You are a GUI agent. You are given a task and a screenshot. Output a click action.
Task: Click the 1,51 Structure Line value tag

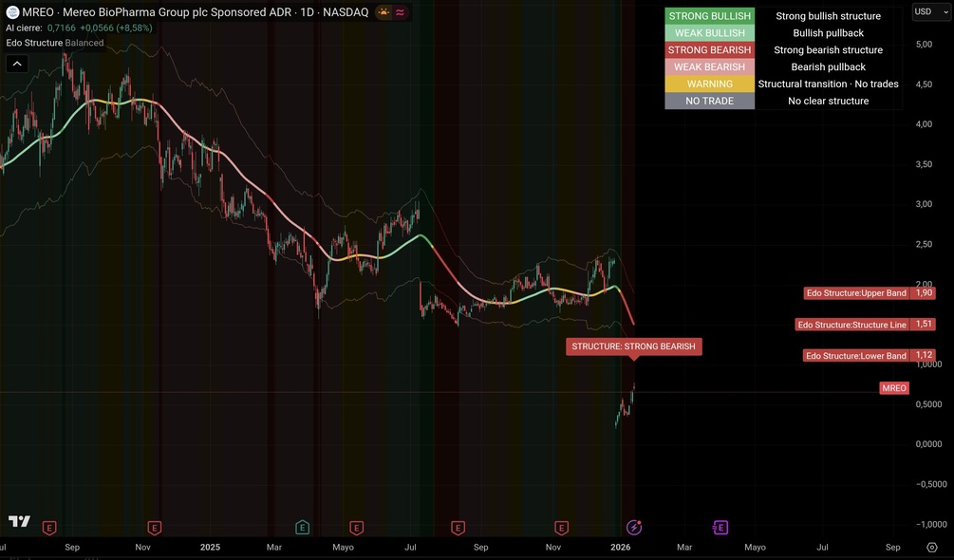click(924, 324)
